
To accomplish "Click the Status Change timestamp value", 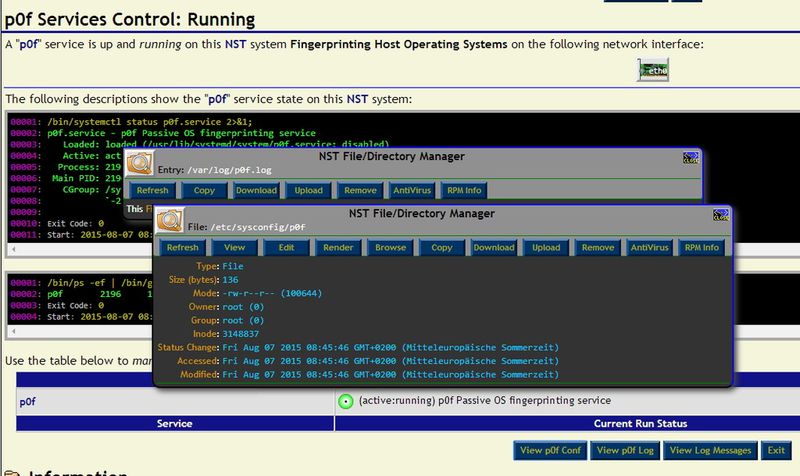I will tap(390, 347).
